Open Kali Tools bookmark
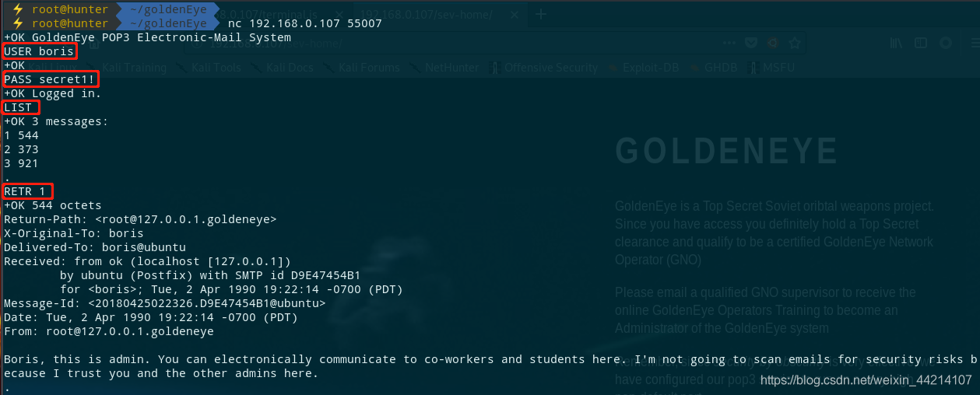Viewport: 980px width, 395px height. click(208, 68)
